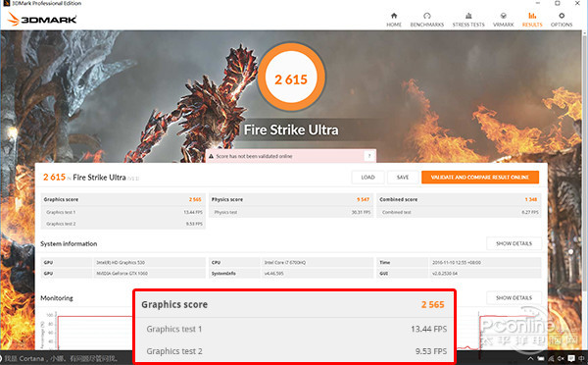Click the Monitoring heading

click(x=57, y=297)
